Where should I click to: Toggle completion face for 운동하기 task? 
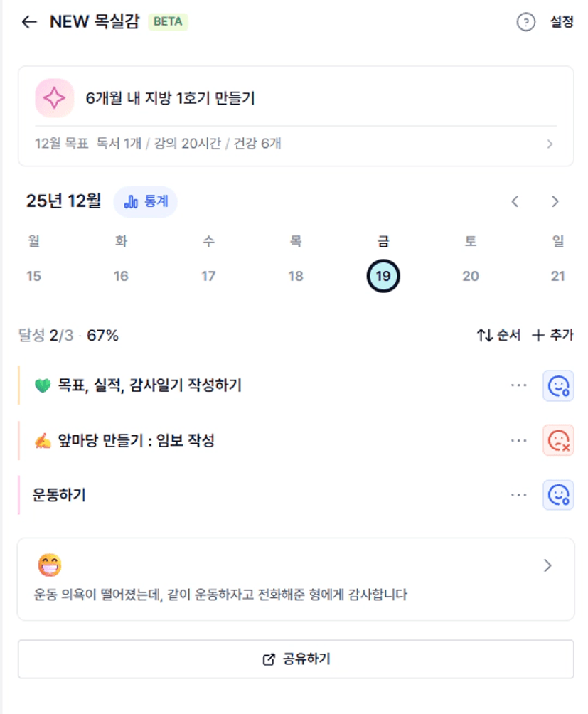click(558, 495)
